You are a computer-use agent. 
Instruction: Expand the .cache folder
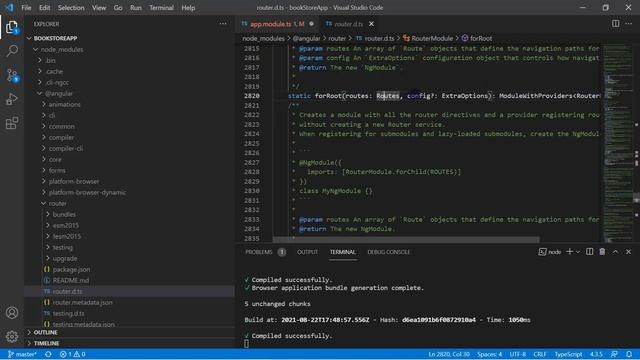129,71
